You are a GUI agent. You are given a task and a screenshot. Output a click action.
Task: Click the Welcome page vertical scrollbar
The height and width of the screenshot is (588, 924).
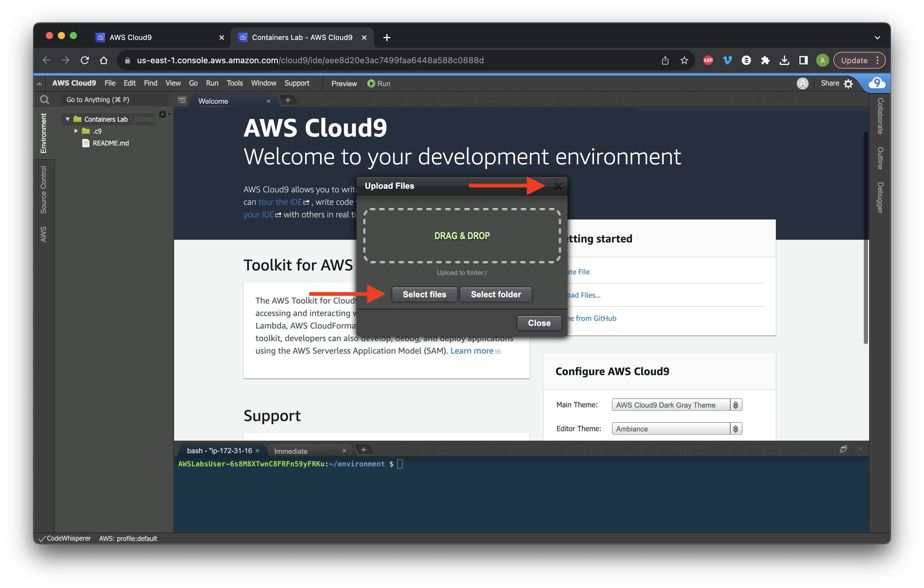point(866,238)
